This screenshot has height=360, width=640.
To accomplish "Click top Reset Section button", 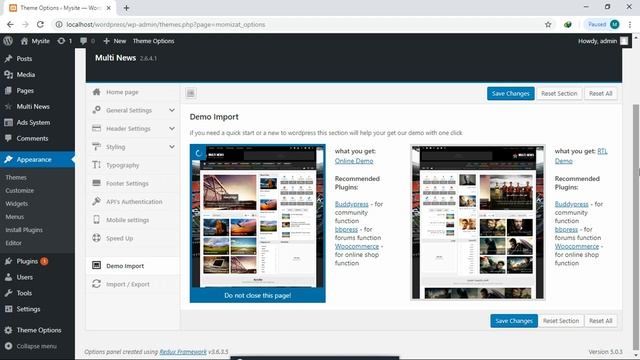I will (559, 93).
